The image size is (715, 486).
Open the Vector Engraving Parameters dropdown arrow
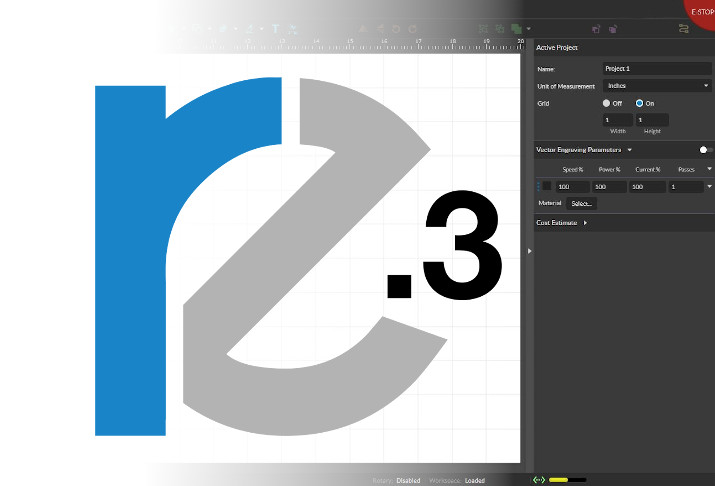point(630,150)
